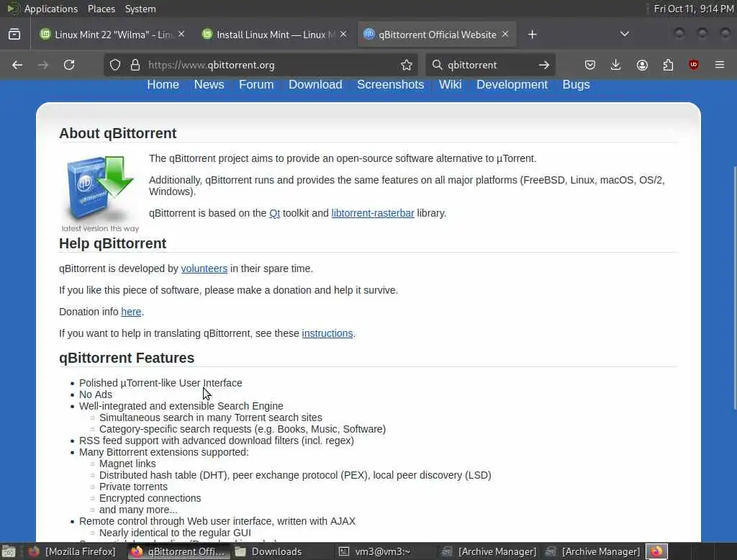Open the Applications menu
This screenshot has width=737, height=560.
[51, 9]
